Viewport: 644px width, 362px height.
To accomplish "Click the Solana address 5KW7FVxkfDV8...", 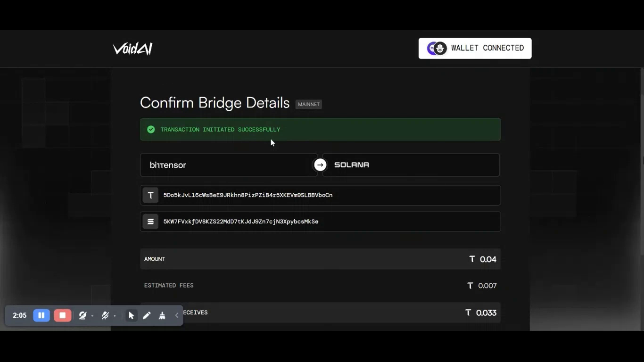I will [241, 222].
